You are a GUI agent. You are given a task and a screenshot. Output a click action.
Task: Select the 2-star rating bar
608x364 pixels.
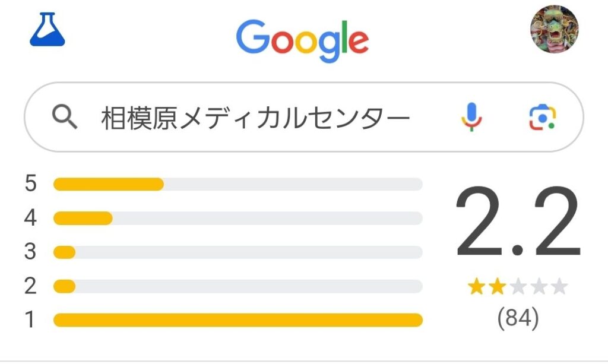[x=237, y=287]
